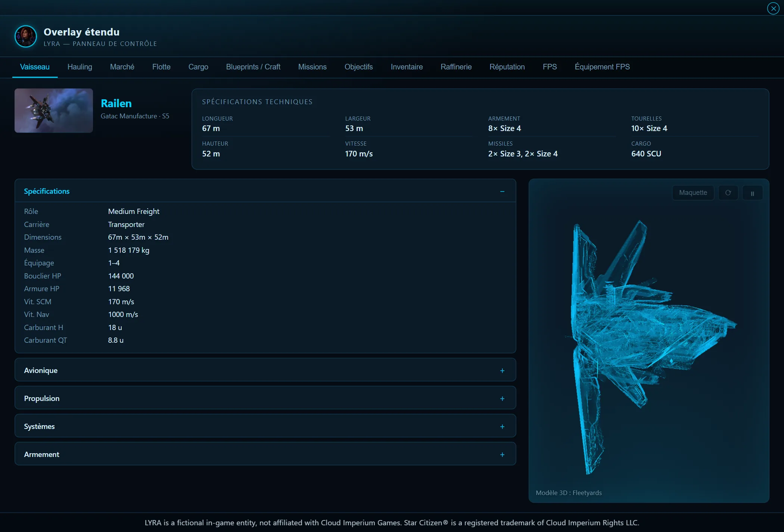Click the Medium Freight role value

(134, 211)
